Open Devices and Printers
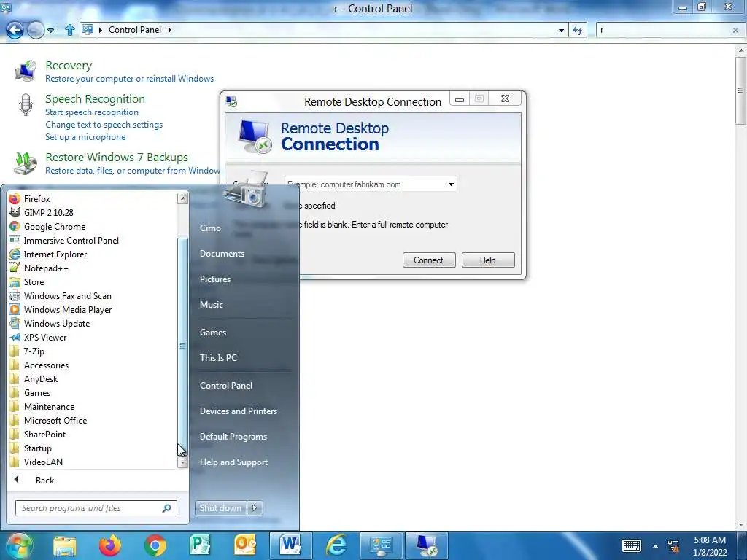Viewport: 747px width, 560px height. tap(239, 411)
